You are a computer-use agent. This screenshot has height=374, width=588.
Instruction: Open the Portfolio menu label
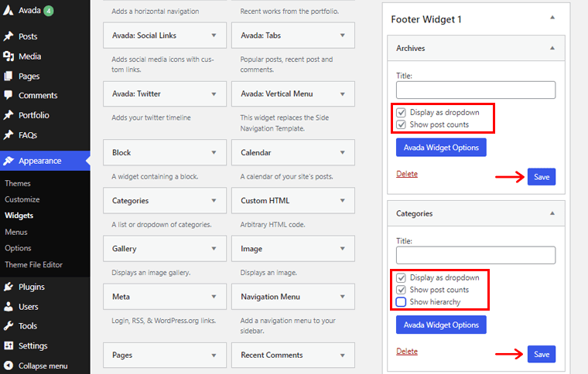pos(34,115)
